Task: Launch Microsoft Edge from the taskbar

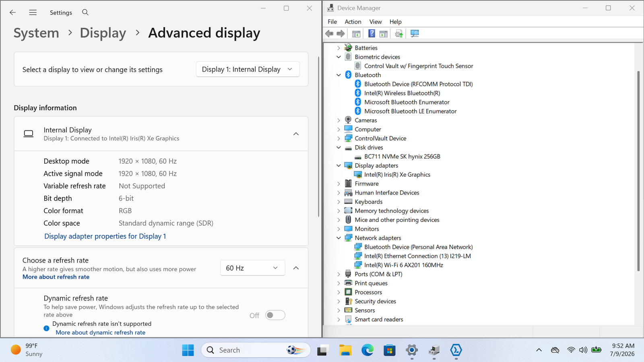Action: (367, 350)
